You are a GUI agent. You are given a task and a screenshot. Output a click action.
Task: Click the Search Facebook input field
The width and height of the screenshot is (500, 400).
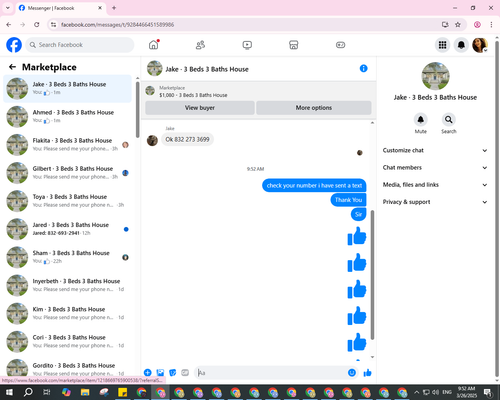pos(80,45)
